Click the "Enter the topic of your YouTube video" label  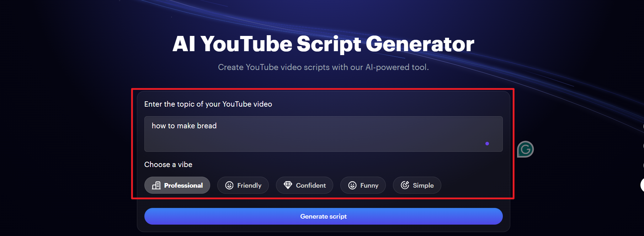coord(208,104)
